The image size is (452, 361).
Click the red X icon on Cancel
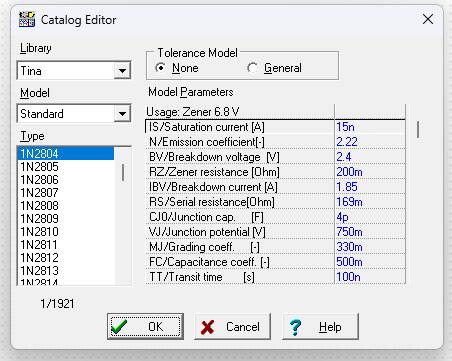click(207, 327)
